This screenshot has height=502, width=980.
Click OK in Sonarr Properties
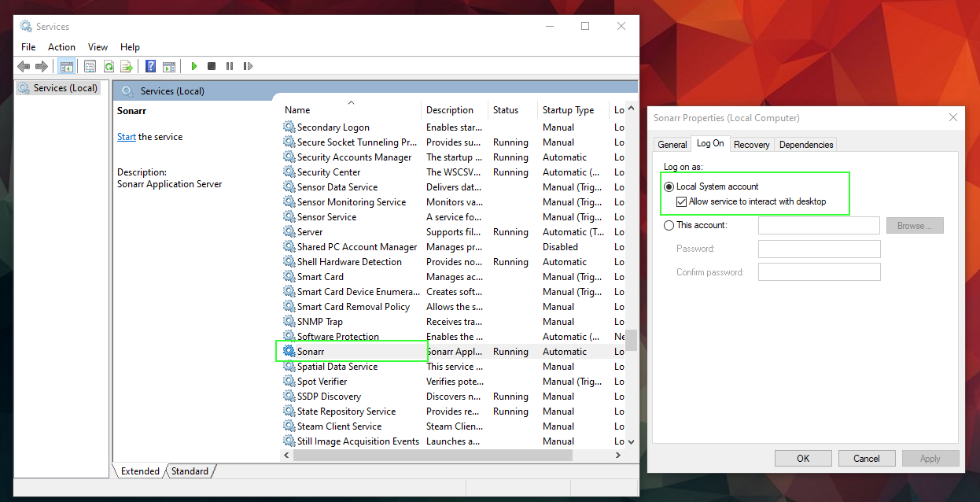tap(803, 459)
